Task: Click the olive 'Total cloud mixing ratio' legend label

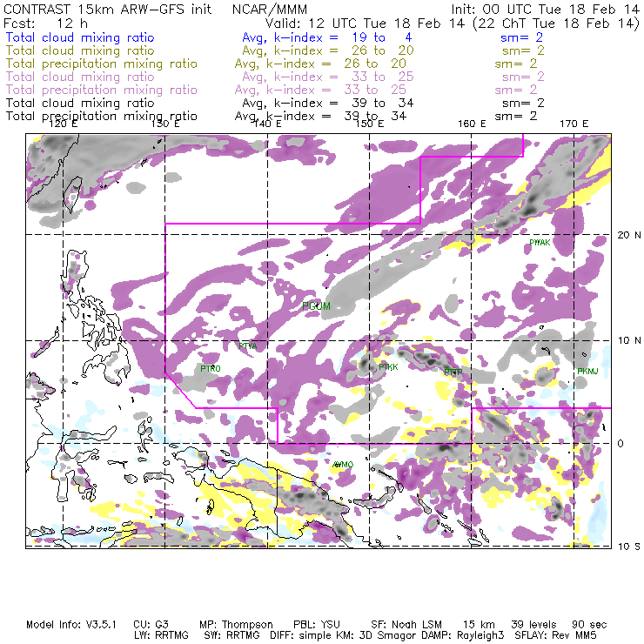Action: tap(80, 50)
